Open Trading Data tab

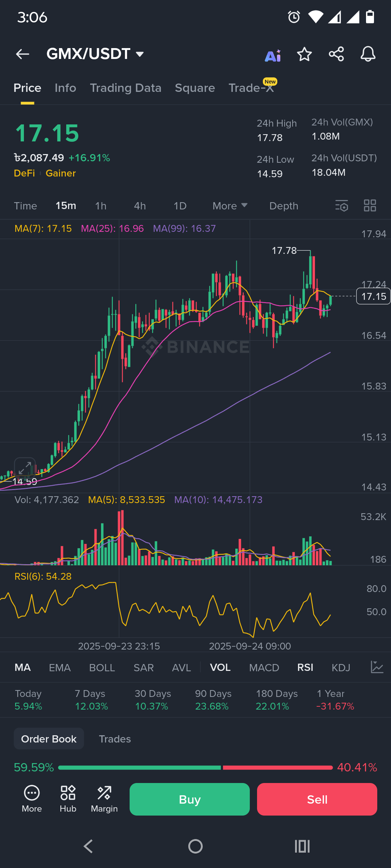(126, 88)
